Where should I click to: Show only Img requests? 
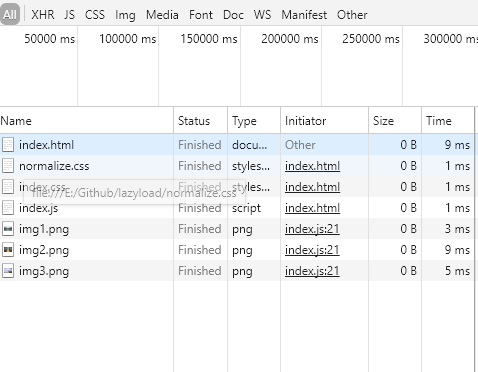click(x=125, y=15)
